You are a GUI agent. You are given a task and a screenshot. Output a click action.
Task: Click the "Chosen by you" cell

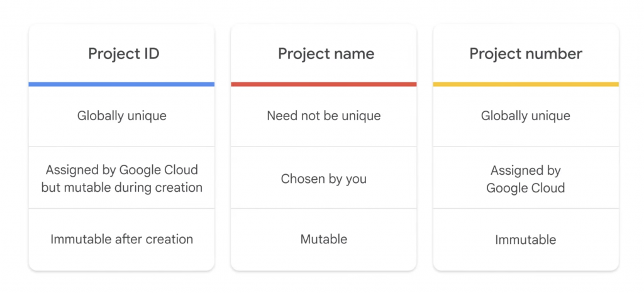point(323,179)
